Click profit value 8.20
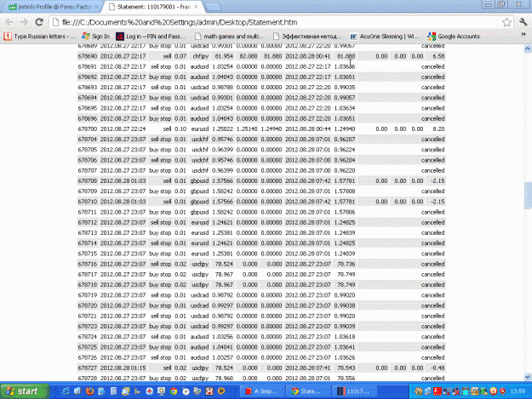Viewport: 532px width, 399px height. 438,128
